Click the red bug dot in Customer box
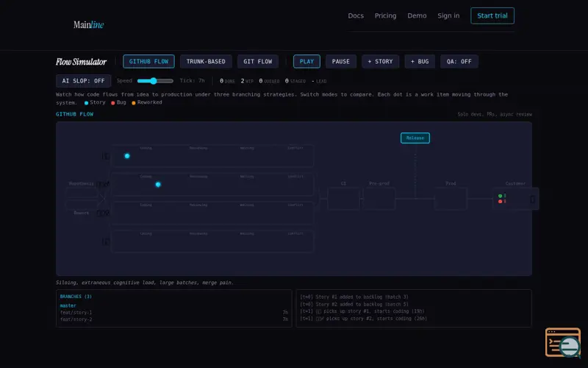Image resolution: width=588 pixels, height=368 pixels. 500,202
